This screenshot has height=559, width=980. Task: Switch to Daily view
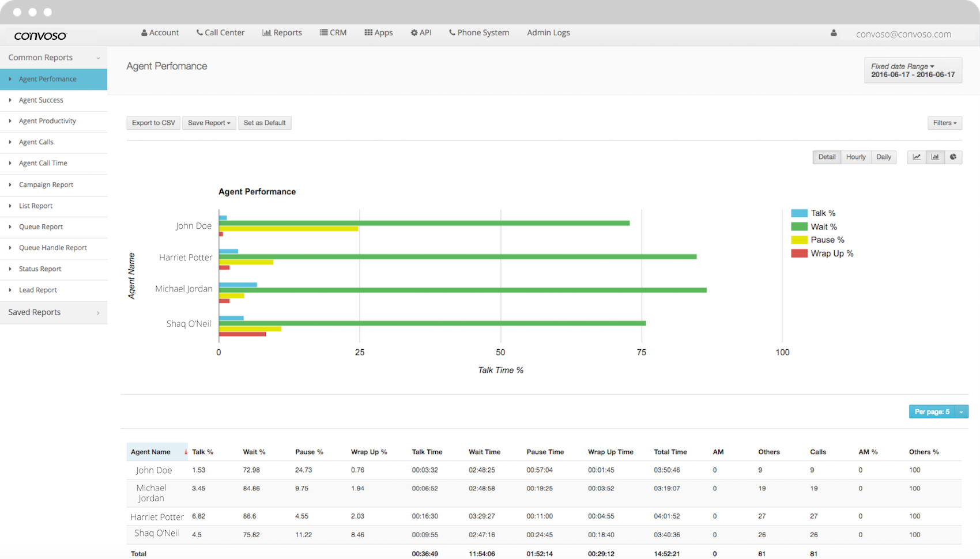point(884,157)
